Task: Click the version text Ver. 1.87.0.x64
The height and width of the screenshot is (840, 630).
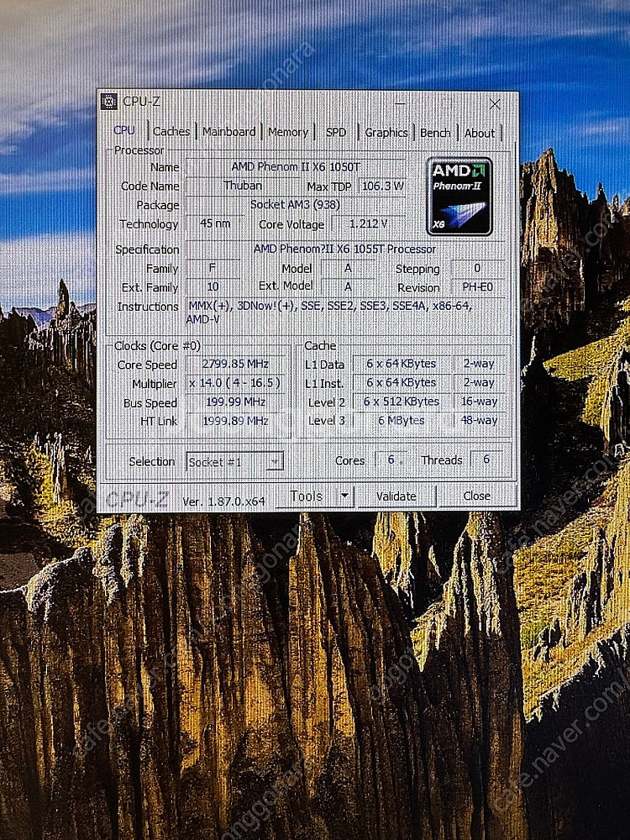Action: 224,501
